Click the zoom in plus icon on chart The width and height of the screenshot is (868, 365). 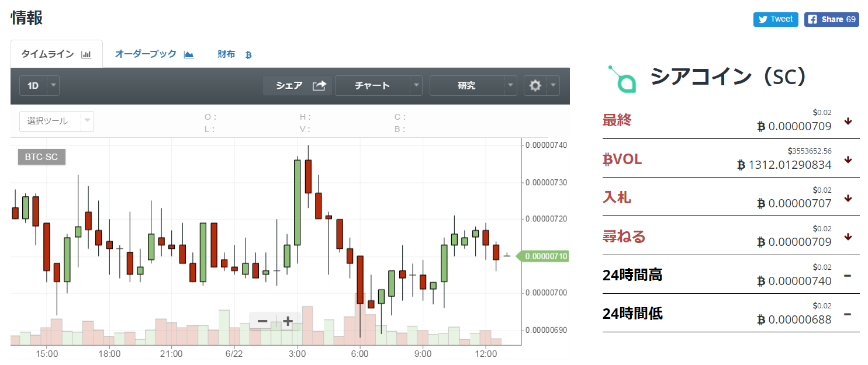[288, 321]
